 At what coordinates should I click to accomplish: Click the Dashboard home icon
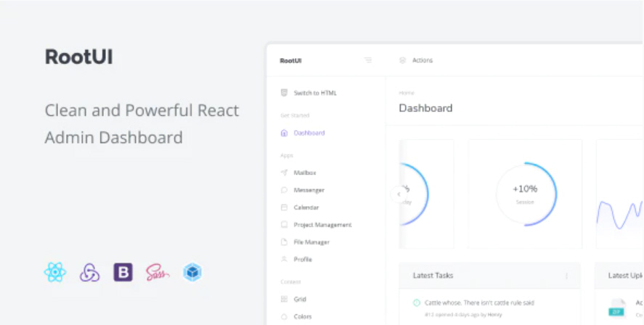[284, 133]
